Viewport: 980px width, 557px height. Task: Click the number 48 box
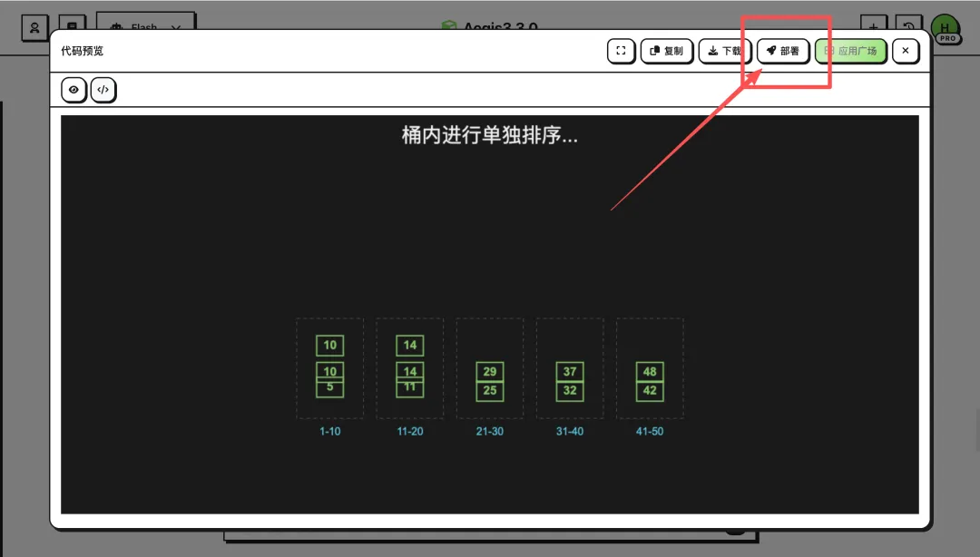coord(650,371)
